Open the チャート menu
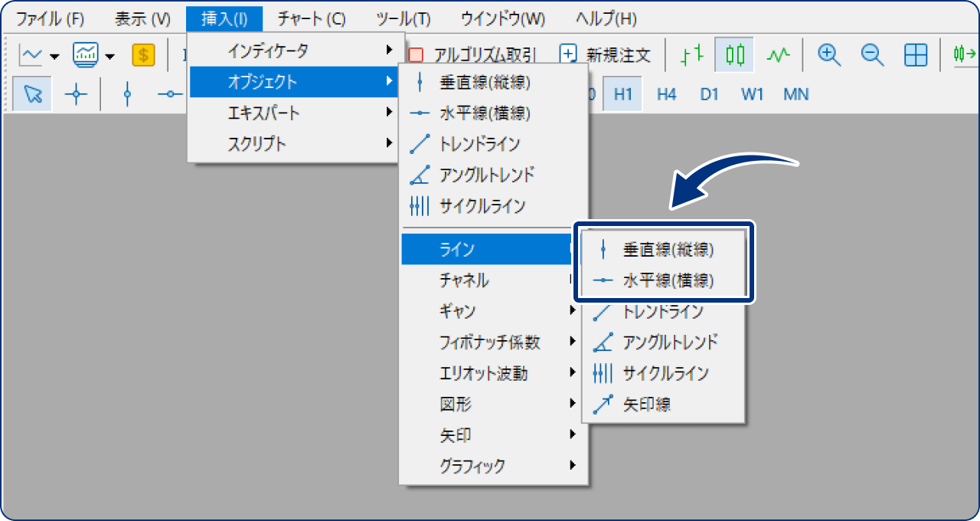The image size is (980, 521). click(309, 18)
